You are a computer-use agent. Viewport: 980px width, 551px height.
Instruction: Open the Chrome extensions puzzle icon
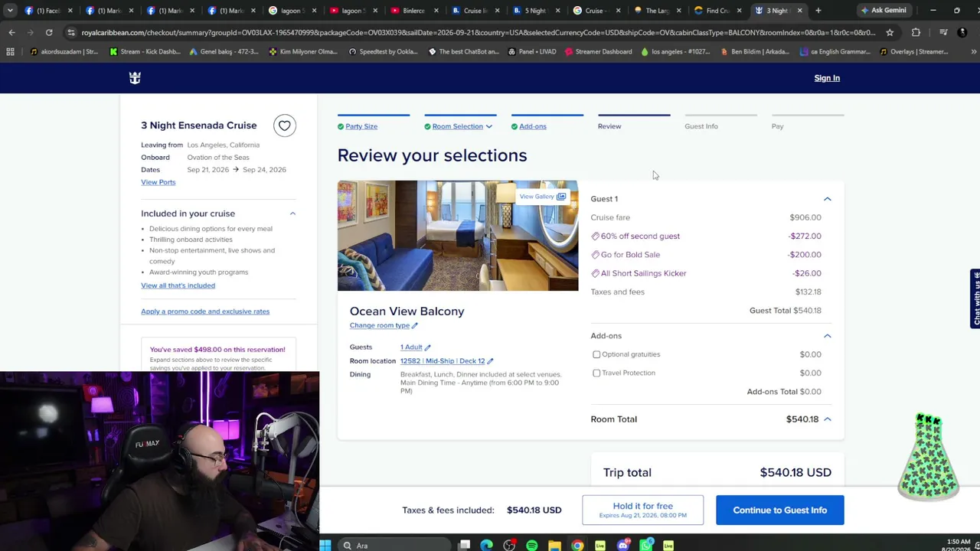(x=916, y=32)
